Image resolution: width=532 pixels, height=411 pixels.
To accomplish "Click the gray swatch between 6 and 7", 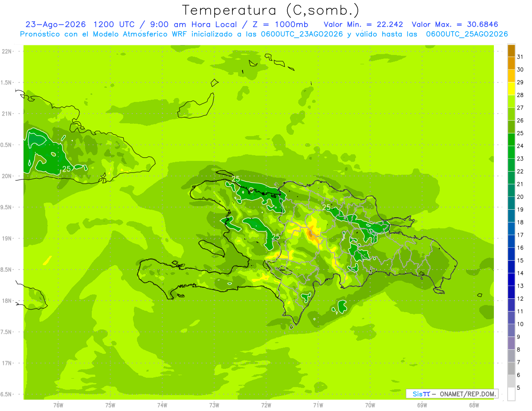I will (x=511, y=368).
